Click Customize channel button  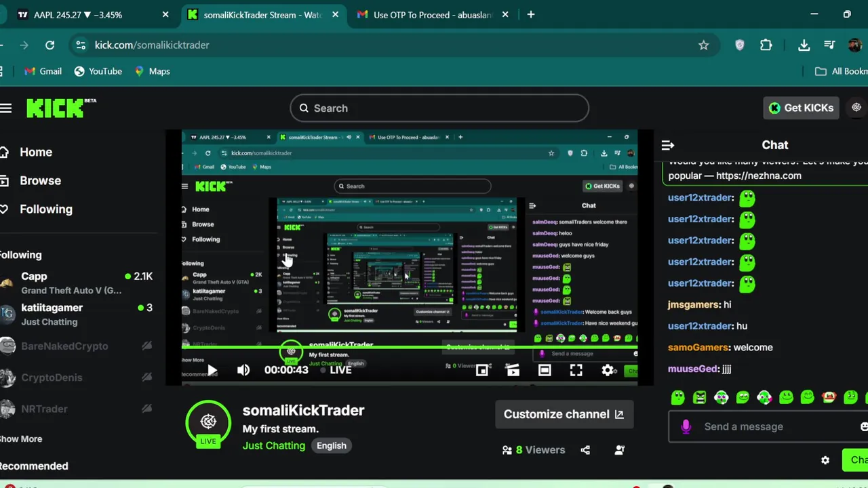click(564, 414)
